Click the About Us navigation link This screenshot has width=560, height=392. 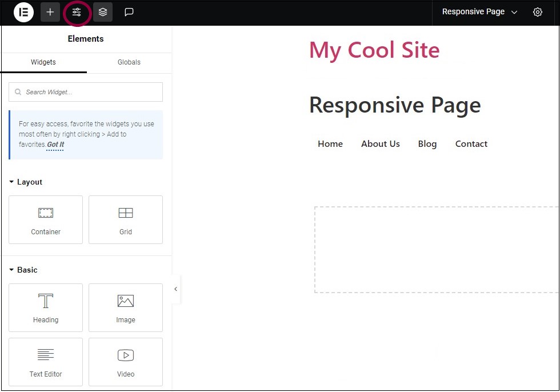(x=380, y=144)
